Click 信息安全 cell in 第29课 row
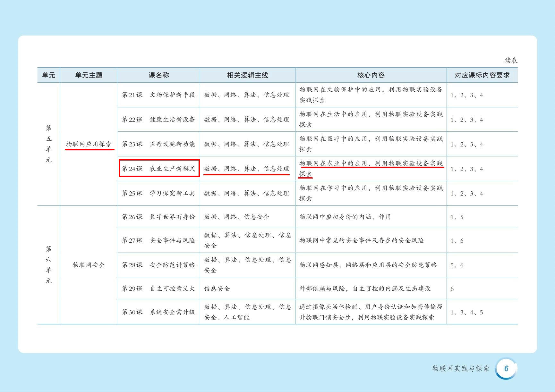 click(217, 288)
